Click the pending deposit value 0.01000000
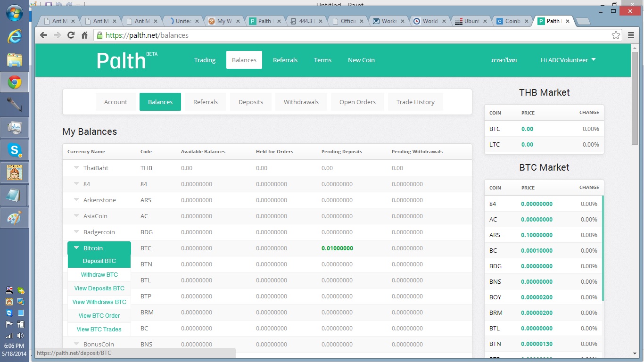 (x=337, y=248)
